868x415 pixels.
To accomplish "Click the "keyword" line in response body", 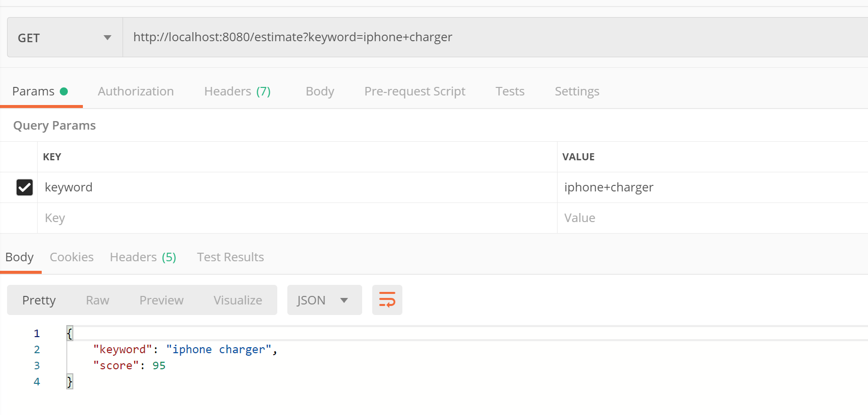I will pyautogui.click(x=185, y=350).
